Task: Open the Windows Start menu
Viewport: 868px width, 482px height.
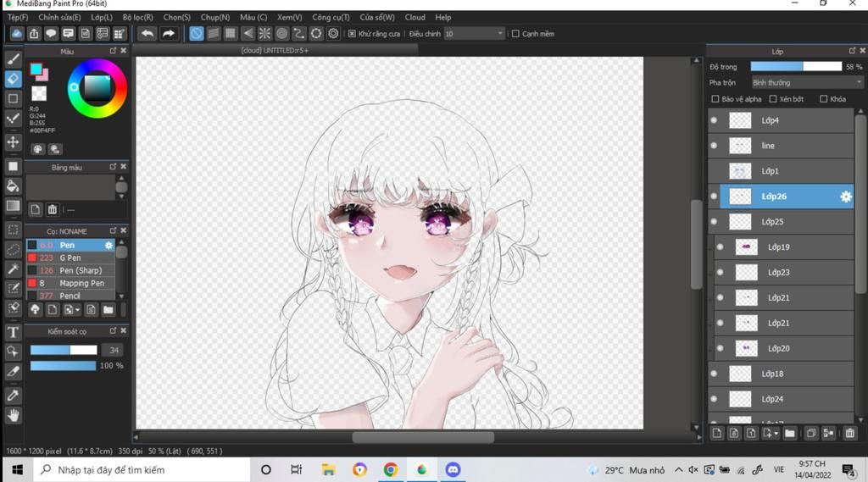Action: tap(17, 470)
